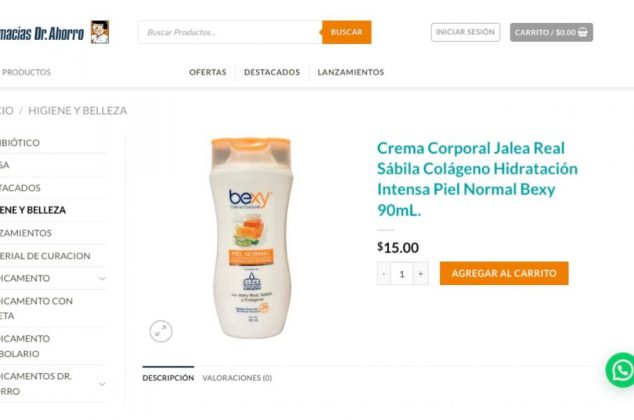
Task: Click the Dr. Ahorro doctor logo
Action: click(99, 32)
